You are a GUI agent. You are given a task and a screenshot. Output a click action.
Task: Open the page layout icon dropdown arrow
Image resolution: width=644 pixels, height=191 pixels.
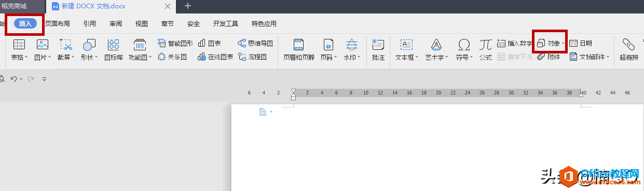[271, 112]
